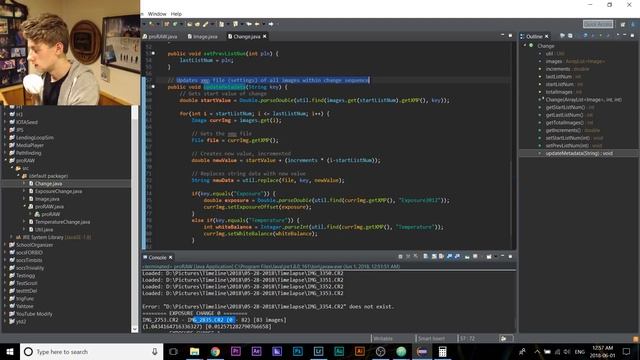640x360 pixels.
Task: Select Util.java in Package Explorer
Action: coord(44,230)
